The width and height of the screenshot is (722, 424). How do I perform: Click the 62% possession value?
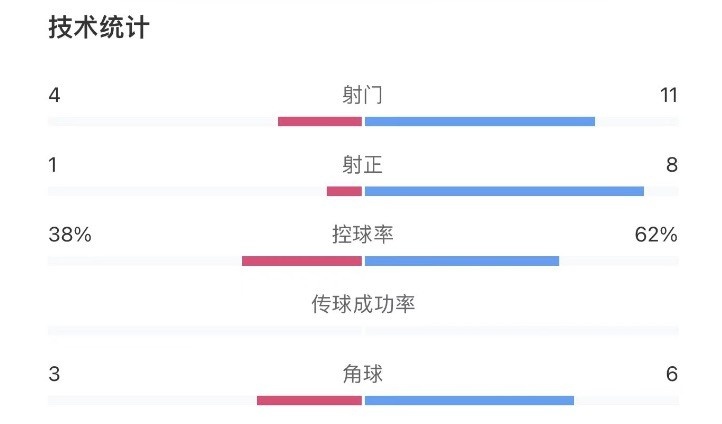656,234
